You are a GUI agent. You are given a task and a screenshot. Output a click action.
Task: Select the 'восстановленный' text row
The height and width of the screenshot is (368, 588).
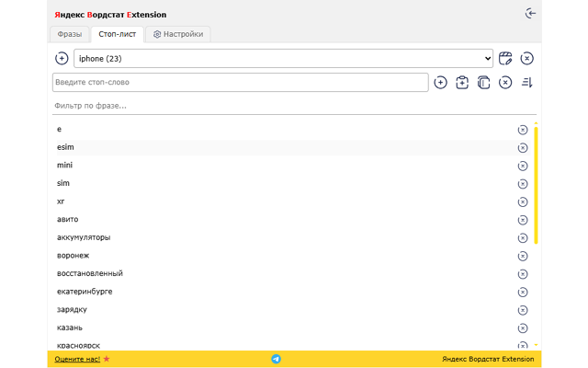point(293,274)
